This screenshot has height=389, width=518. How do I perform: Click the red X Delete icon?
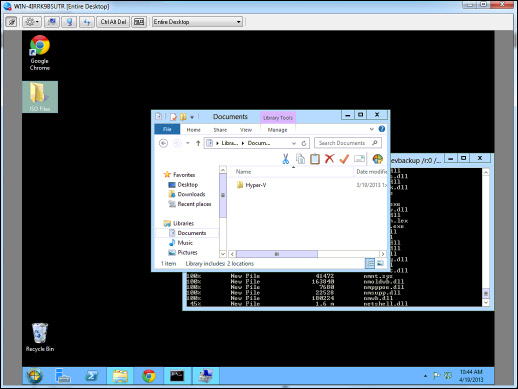[329, 159]
